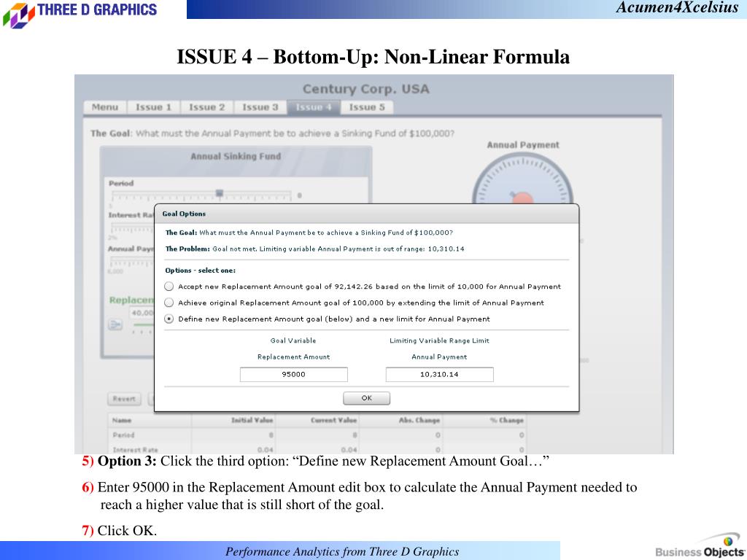The height and width of the screenshot is (560, 747).
Task: Click the 'Goal Variable' label
Action: pyautogui.click(x=293, y=341)
